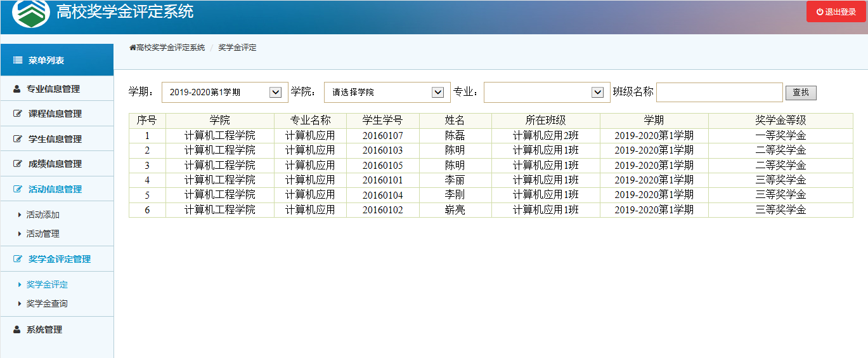
Task: Click student number 20160101
Action: pos(383,180)
